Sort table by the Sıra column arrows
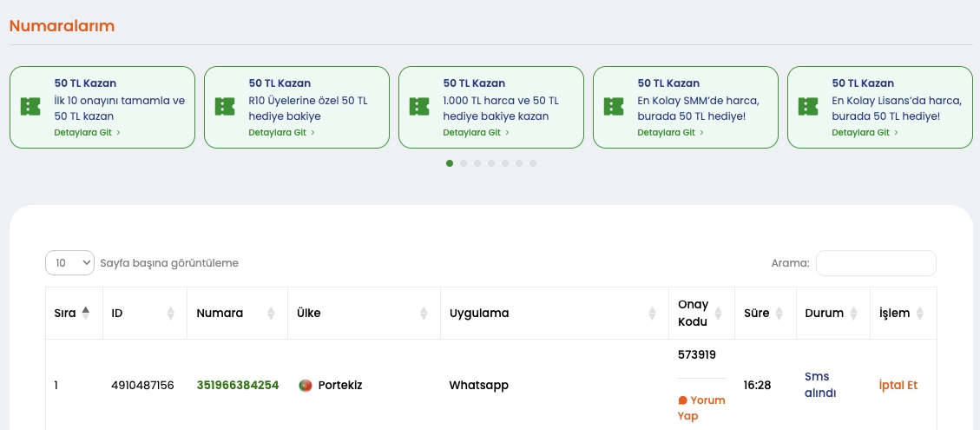The width and height of the screenshot is (980, 430). tap(85, 313)
